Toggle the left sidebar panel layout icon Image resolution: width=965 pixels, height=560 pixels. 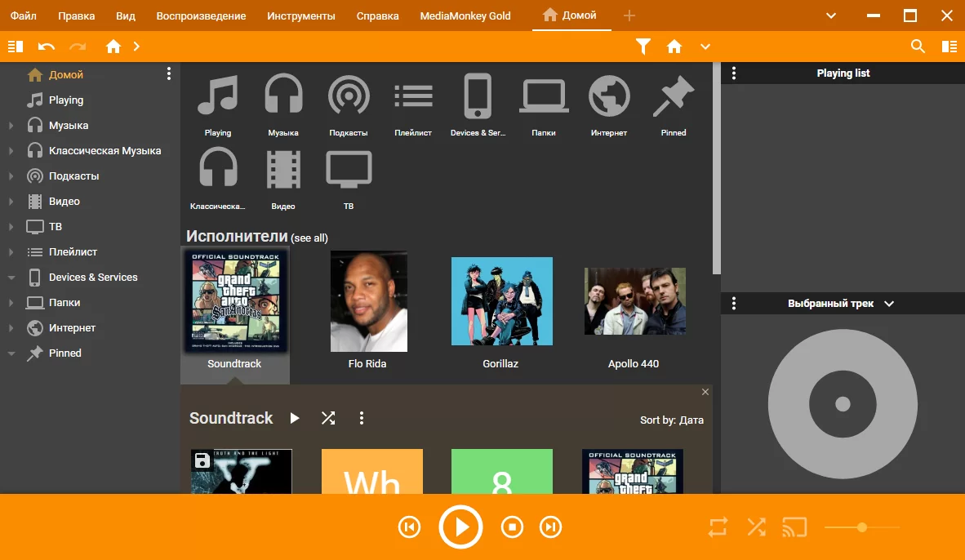point(16,47)
